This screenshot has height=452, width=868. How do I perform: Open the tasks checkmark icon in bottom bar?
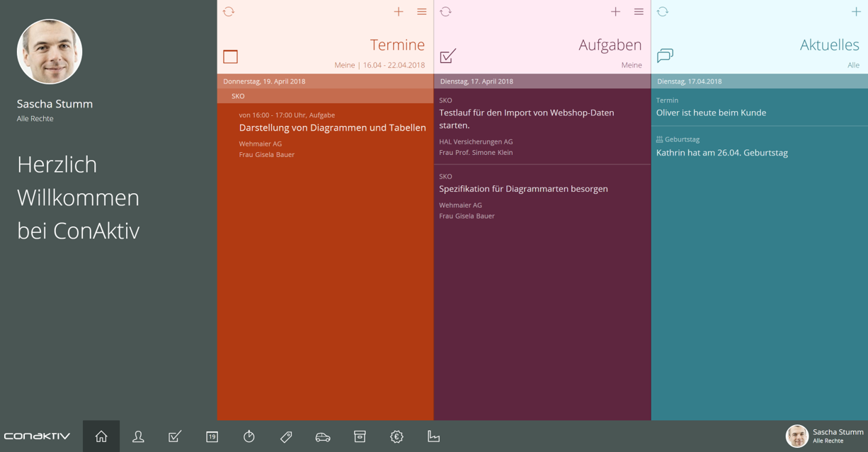coord(175,436)
